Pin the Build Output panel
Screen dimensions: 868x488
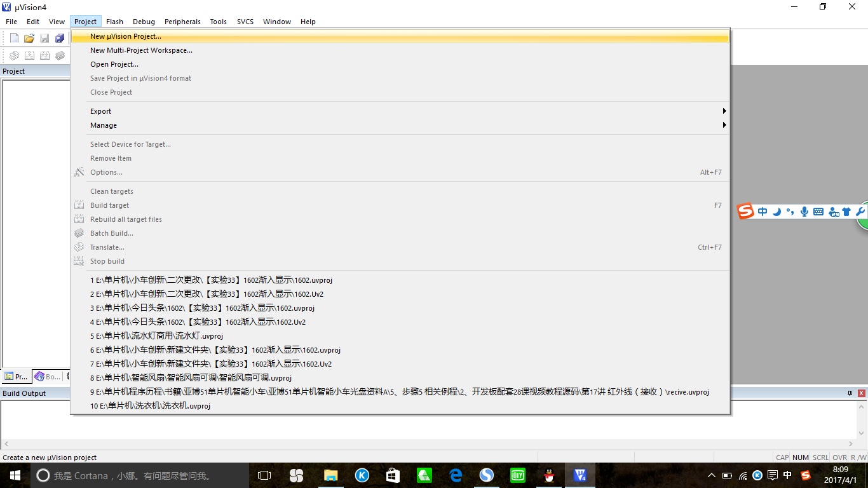850,393
